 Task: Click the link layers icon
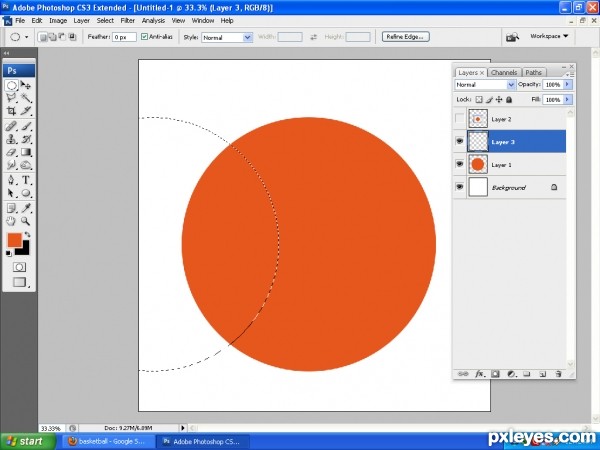[463, 374]
